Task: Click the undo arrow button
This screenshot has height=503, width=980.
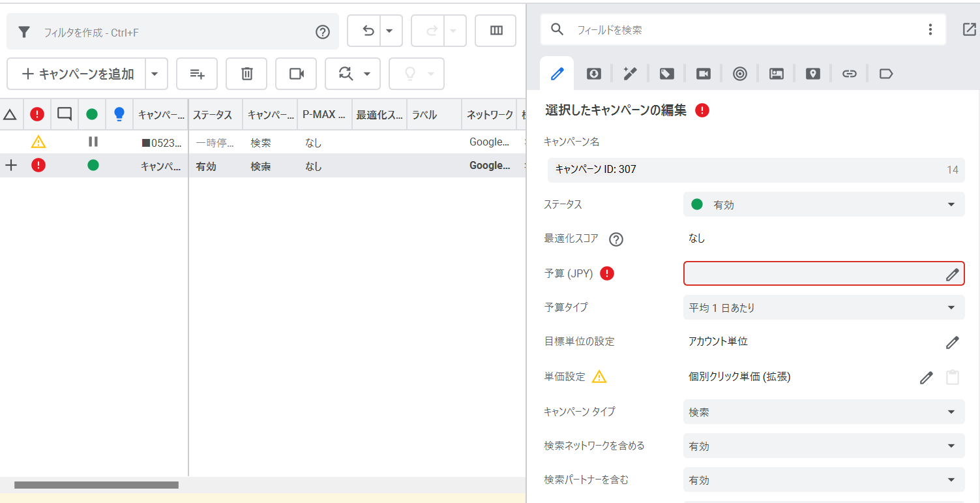Action: coord(368,31)
